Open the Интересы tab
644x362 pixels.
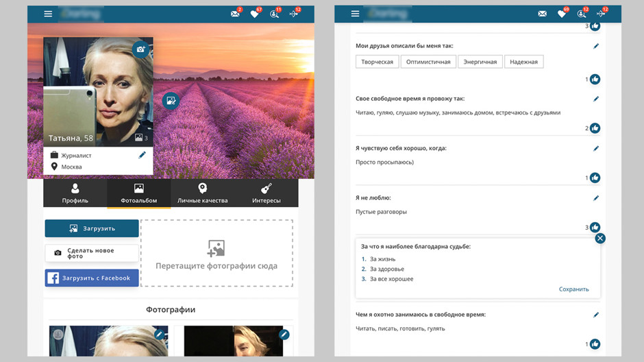click(x=266, y=193)
